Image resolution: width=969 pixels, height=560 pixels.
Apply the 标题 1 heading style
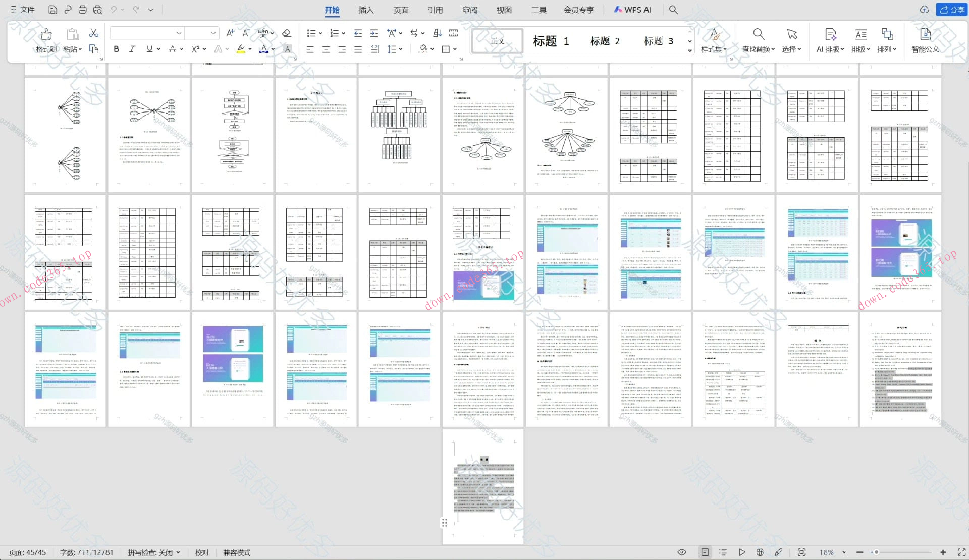point(551,41)
